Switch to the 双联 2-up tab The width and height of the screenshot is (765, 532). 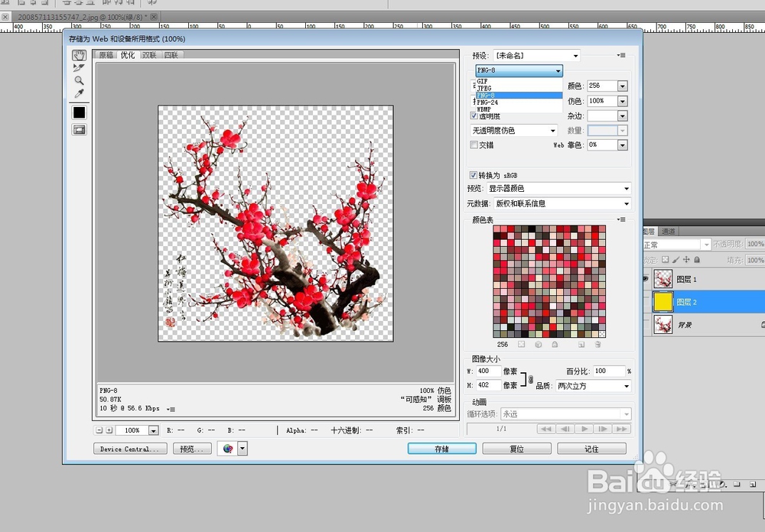coord(149,55)
